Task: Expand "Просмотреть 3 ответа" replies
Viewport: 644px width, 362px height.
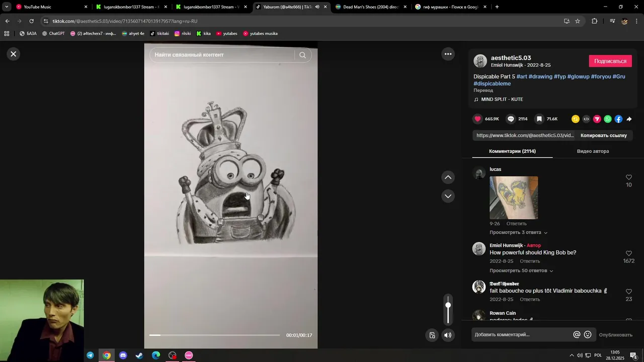Action: coord(518,232)
